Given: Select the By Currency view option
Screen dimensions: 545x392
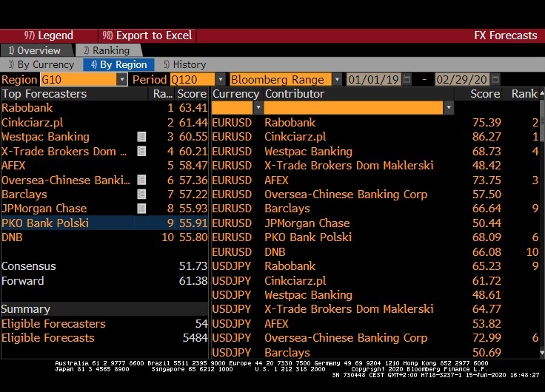Looking at the screenshot, I should click(41, 64).
